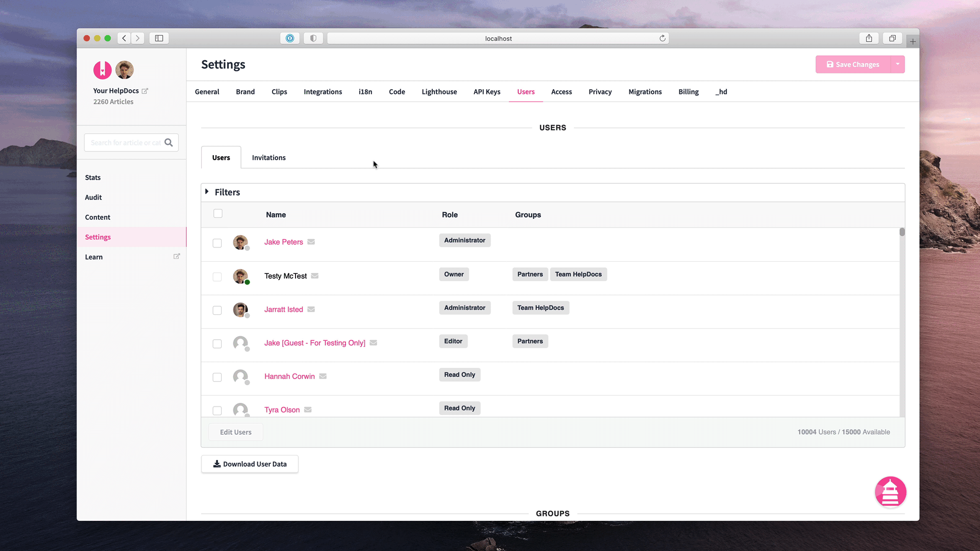Click the Safari share icon
Viewport: 980px width, 551px height.
pos(869,38)
